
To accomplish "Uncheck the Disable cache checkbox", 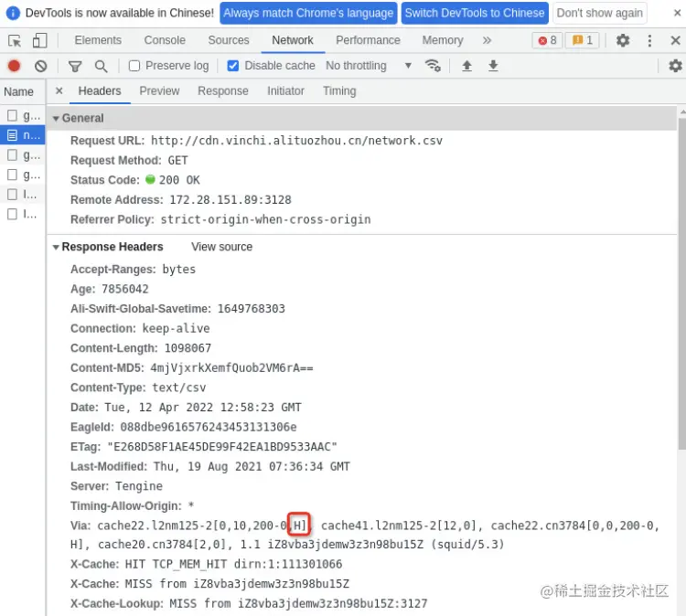I will point(233,66).
